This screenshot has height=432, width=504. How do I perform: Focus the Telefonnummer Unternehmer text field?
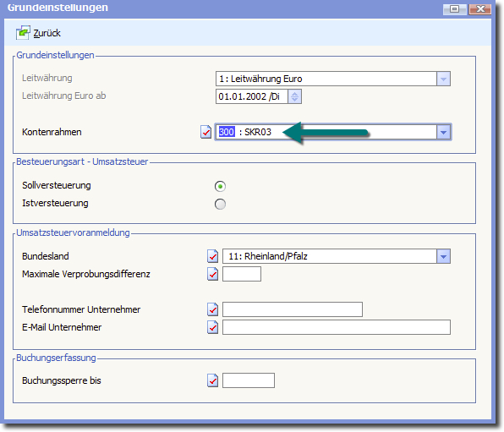tap(293, 309)
